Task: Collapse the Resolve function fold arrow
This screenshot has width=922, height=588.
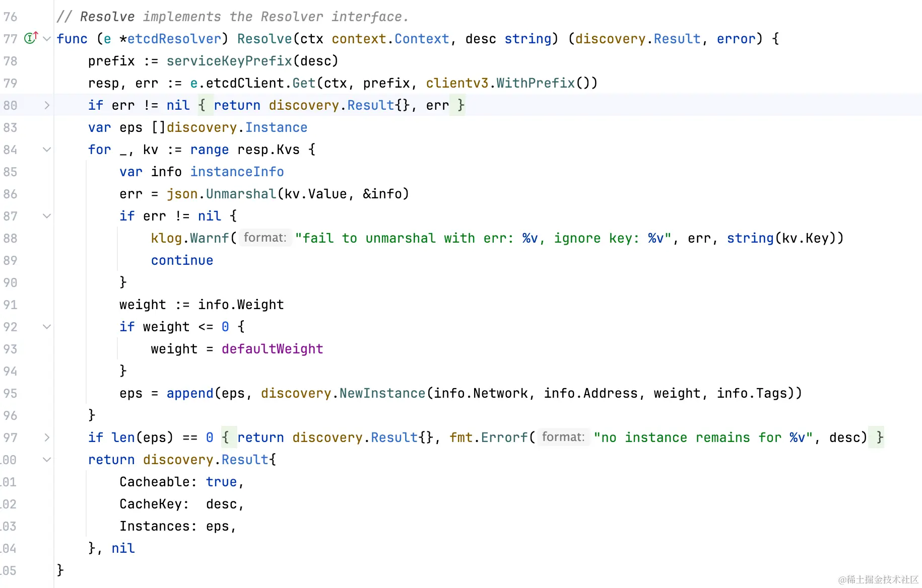Action: 47,39
